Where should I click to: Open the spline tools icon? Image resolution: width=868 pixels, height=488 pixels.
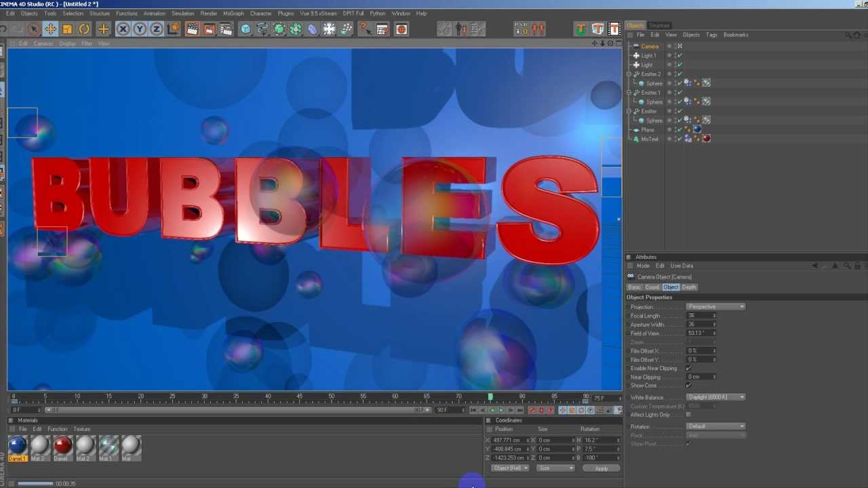262,28
